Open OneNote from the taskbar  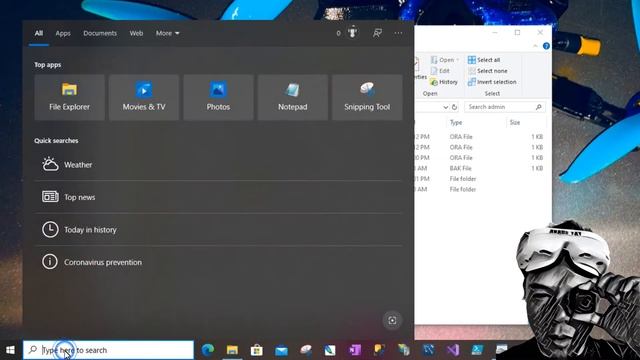click(x=355, y=350)
